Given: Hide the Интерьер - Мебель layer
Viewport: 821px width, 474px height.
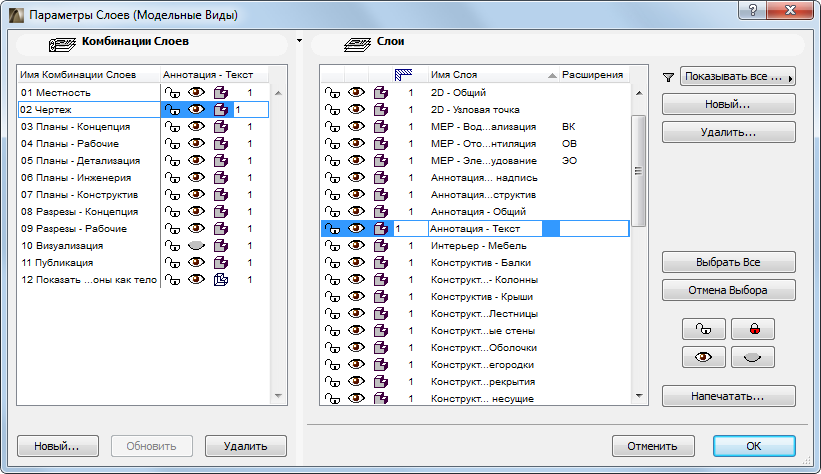Looking at the screenshot, I should click(x=357, y=246).
